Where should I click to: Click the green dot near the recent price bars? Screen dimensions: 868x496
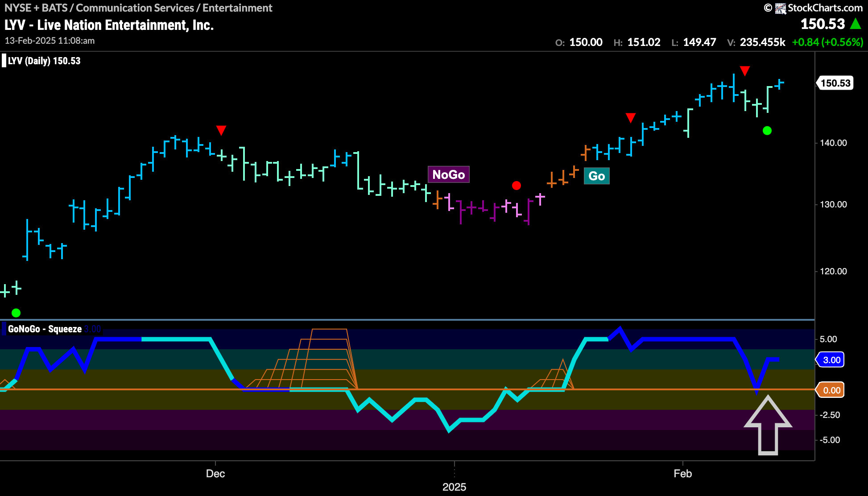tap(766, 131)
